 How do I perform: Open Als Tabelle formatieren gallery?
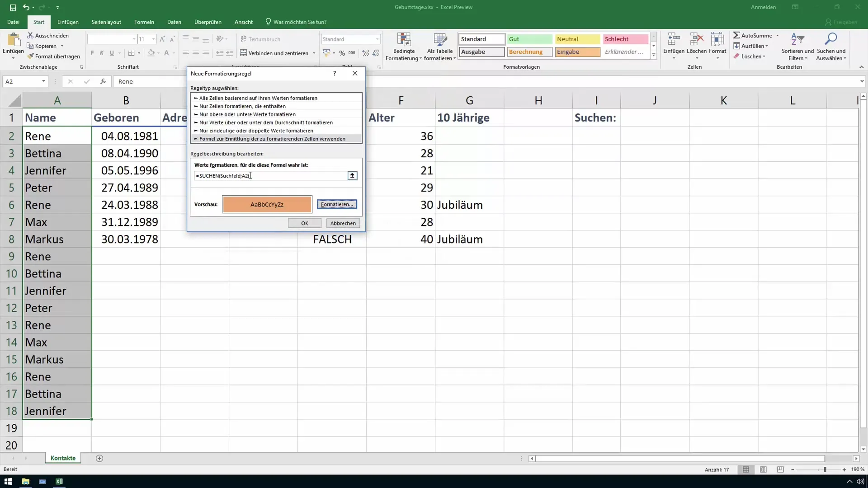[440, 47]
